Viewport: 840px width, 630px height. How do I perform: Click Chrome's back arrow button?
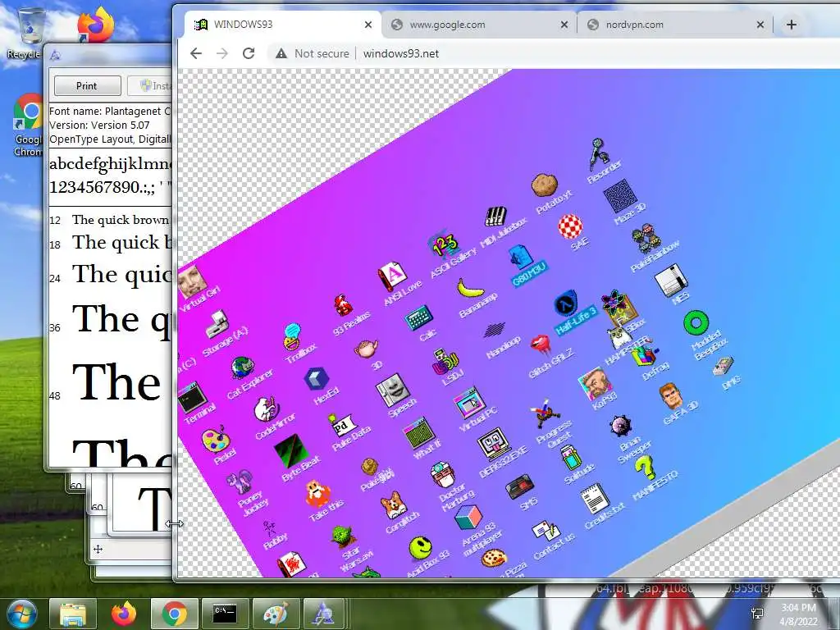tap(196, 53)
